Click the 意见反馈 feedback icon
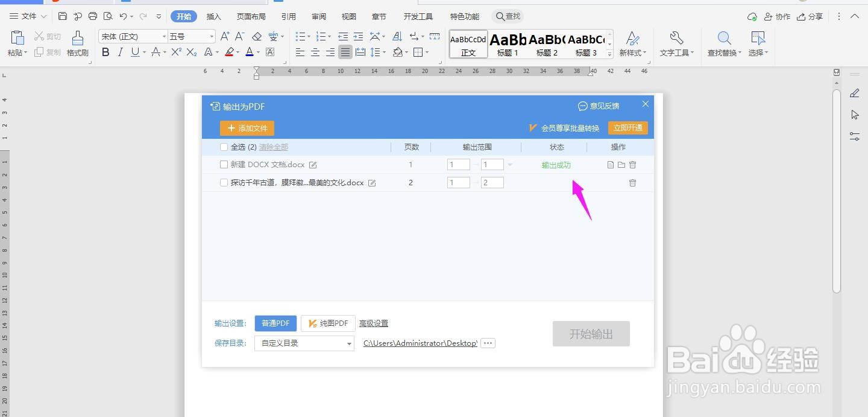 point(582,106)
